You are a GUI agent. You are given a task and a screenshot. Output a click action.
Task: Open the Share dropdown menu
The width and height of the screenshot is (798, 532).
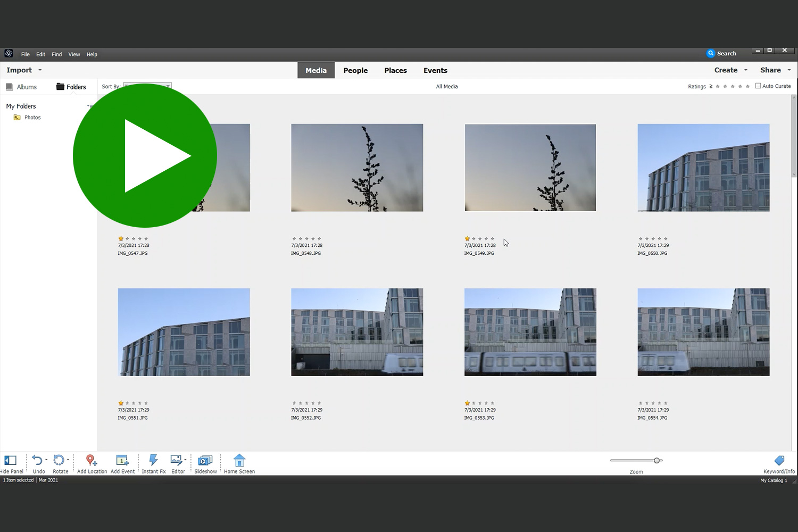(x=775, y=70)
